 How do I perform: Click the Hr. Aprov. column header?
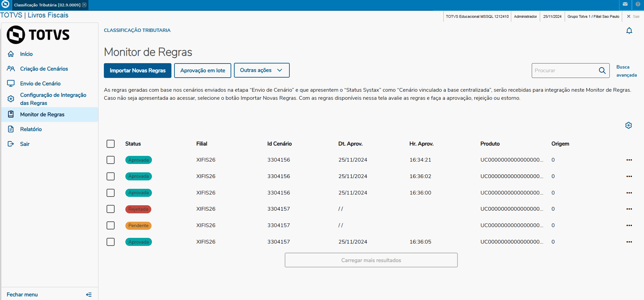point(421,144)
